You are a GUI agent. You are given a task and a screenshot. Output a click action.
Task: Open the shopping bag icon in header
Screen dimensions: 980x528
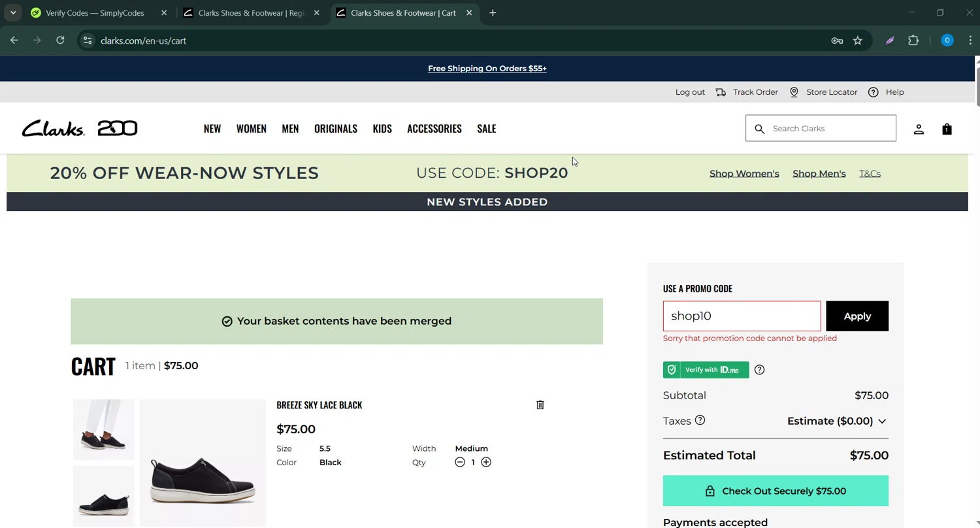coord(947,129)
